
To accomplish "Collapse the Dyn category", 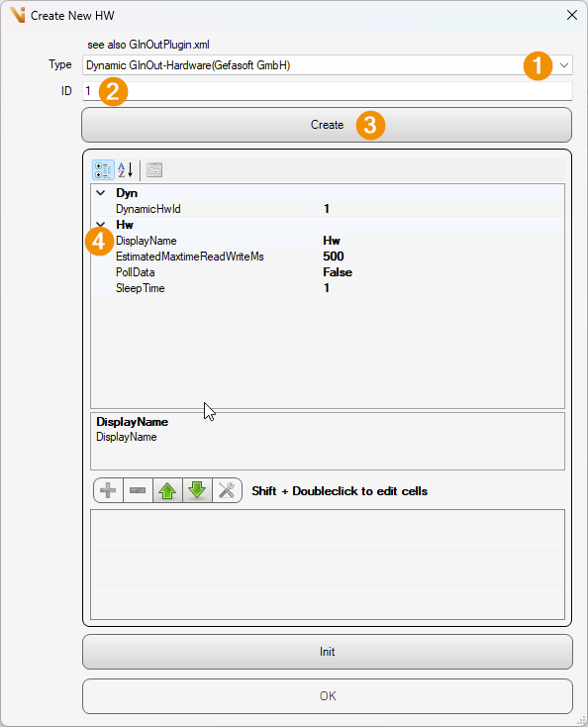I will click(x=101, y=193).
